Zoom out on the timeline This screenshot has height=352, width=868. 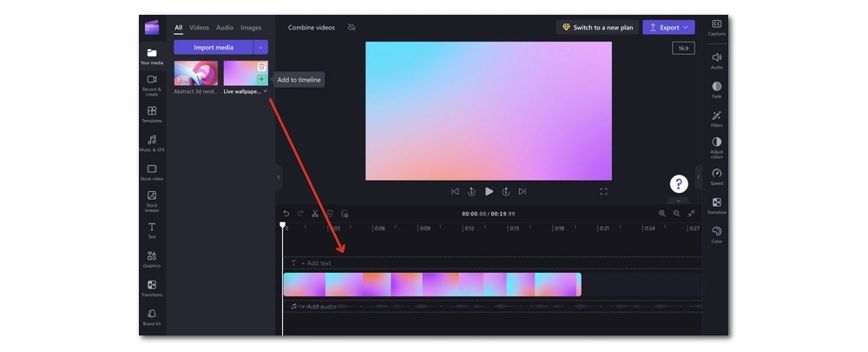click(x=676, y=214)
